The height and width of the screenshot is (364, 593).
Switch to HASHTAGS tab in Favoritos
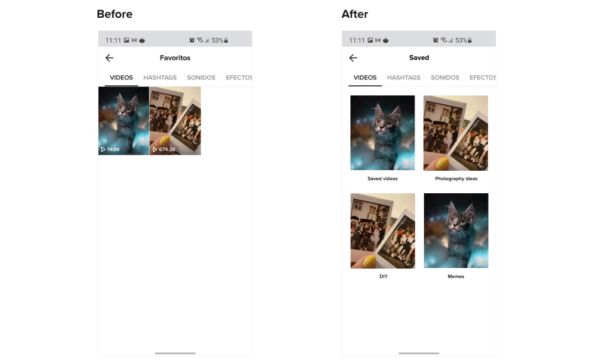pos(160,78)
